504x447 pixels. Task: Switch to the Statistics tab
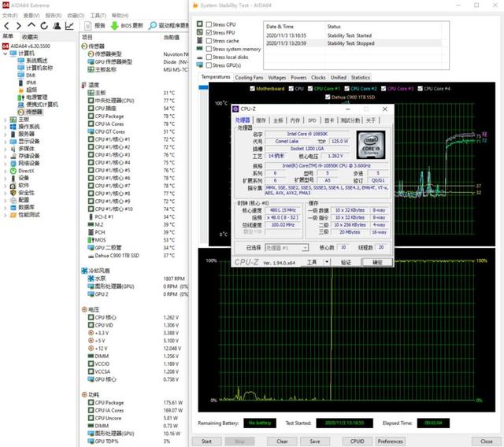click(x=361, y=77)
